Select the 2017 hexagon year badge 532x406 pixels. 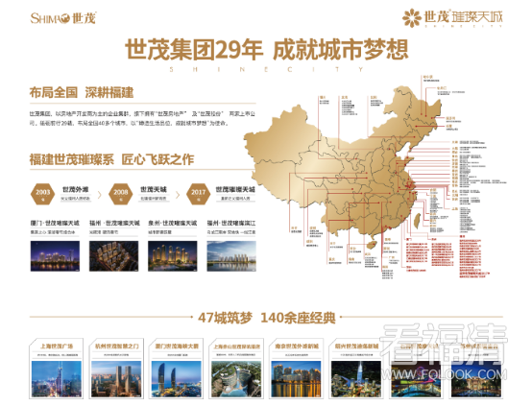point(199,193)
